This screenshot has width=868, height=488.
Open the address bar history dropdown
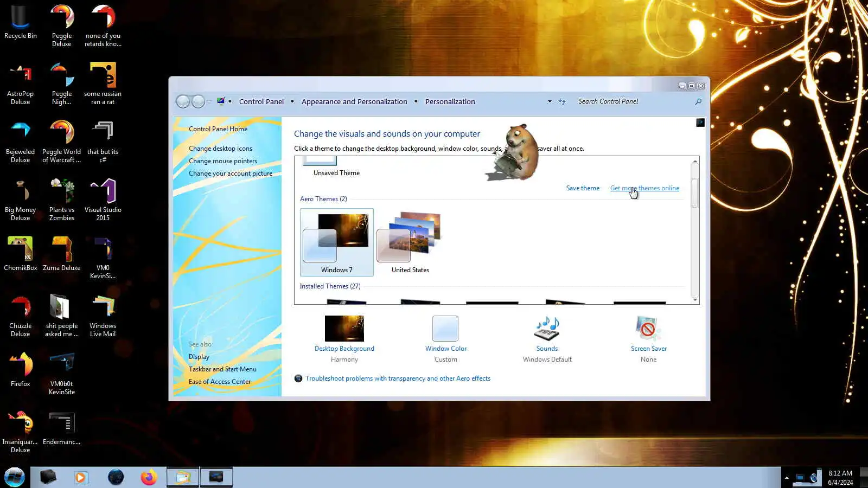550,101
